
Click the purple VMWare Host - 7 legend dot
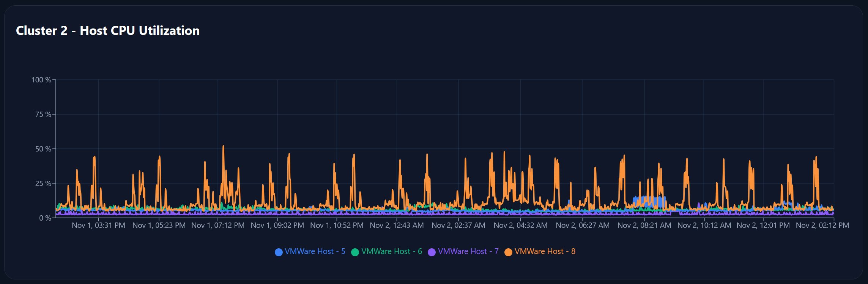tap(432, 252)
